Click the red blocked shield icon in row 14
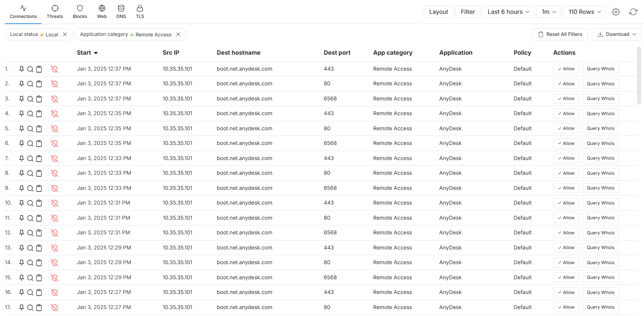The height and width of the screenshot is (316, 644). [x=55, y=263]
